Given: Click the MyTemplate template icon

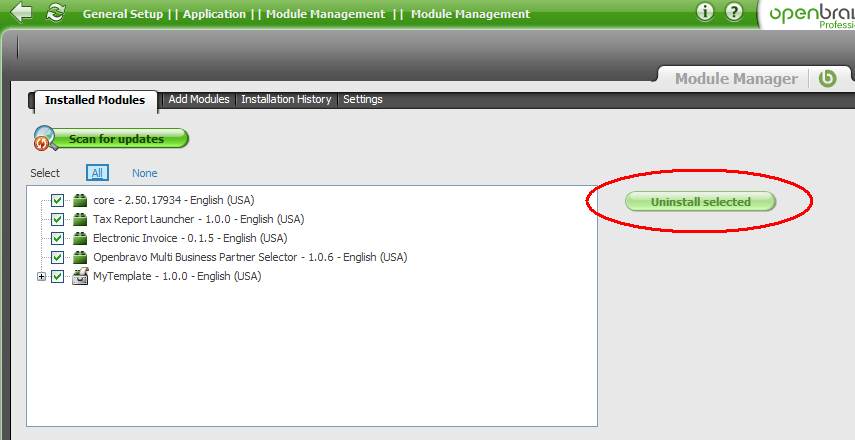Looking at the screenshot, I should [80, 276].
